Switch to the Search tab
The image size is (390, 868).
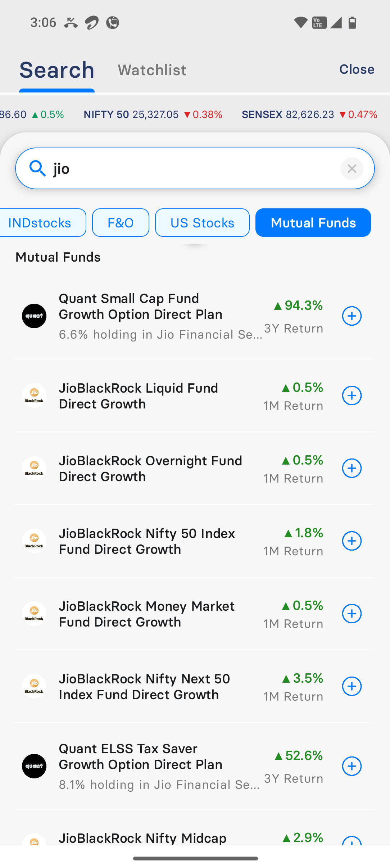(57, 70)
